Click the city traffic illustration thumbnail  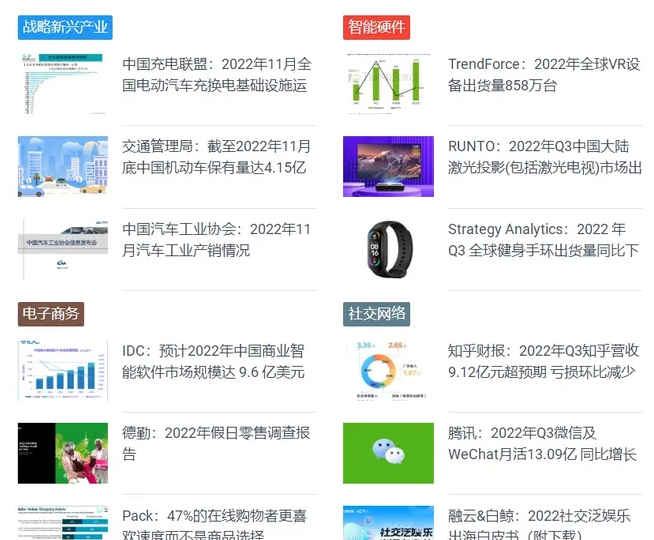point(63,166)
